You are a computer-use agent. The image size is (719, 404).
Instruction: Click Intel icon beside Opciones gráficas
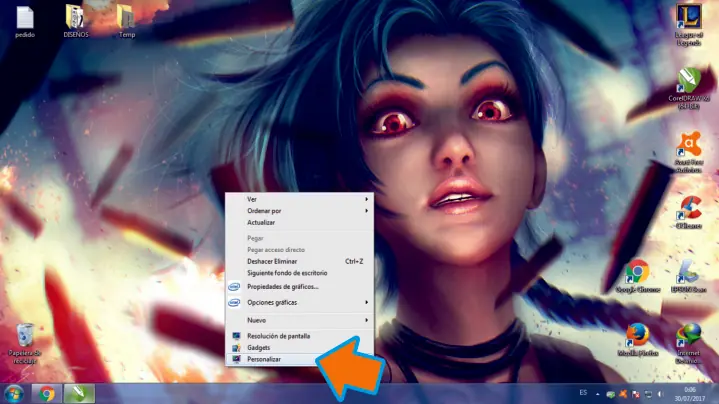234,303
